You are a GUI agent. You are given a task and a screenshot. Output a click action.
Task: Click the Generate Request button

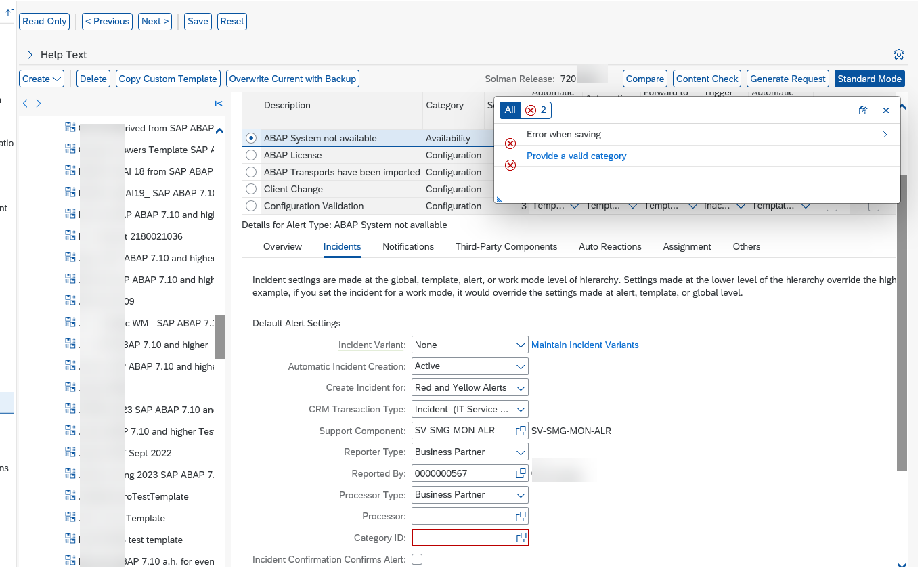[x=788, y=79]
